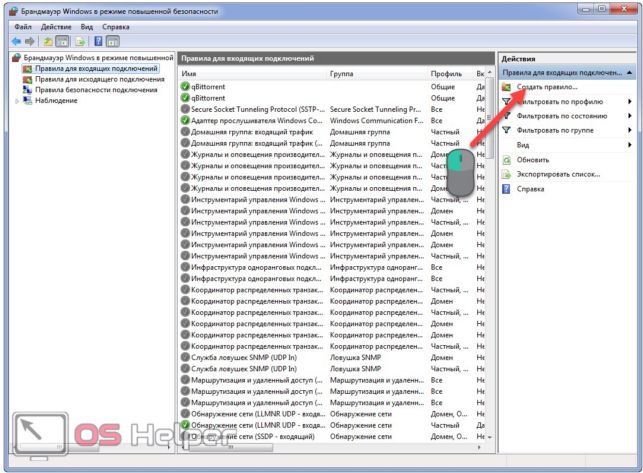The image size is (643, 473).
Task: Click the Правила для исходящего подключения tree icon
Action: (x=27, y=79)
